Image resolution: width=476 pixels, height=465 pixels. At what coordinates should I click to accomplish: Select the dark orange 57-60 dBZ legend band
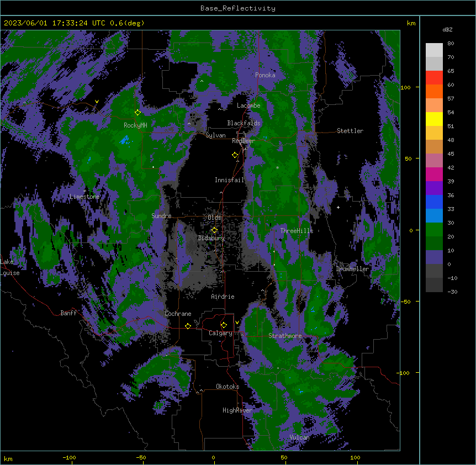(x=434, y=92)
